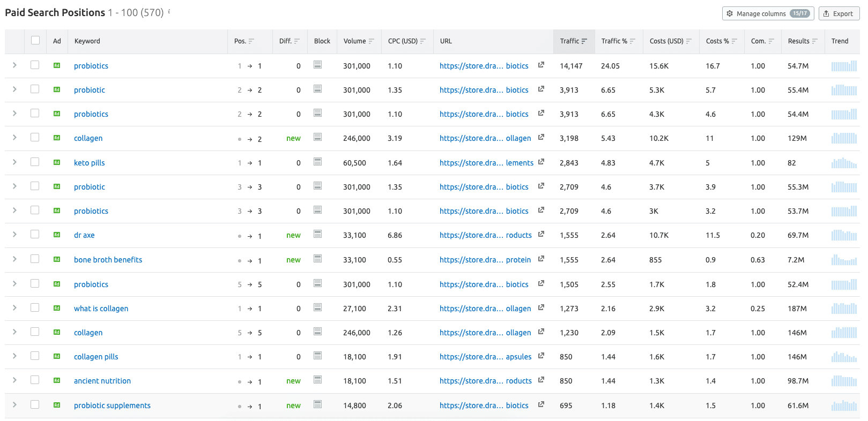Show ad preview icon for what is collagen
This screenshot has width=868, height=421.
[57, 308]
